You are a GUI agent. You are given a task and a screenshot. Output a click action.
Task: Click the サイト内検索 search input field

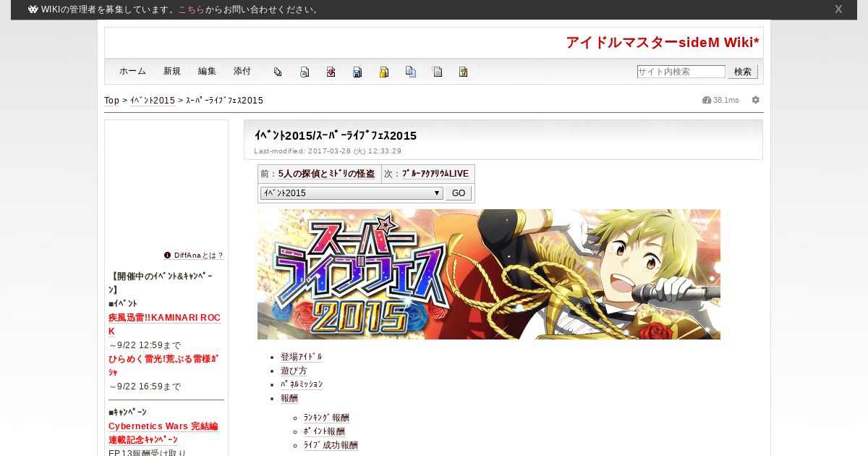681,72
